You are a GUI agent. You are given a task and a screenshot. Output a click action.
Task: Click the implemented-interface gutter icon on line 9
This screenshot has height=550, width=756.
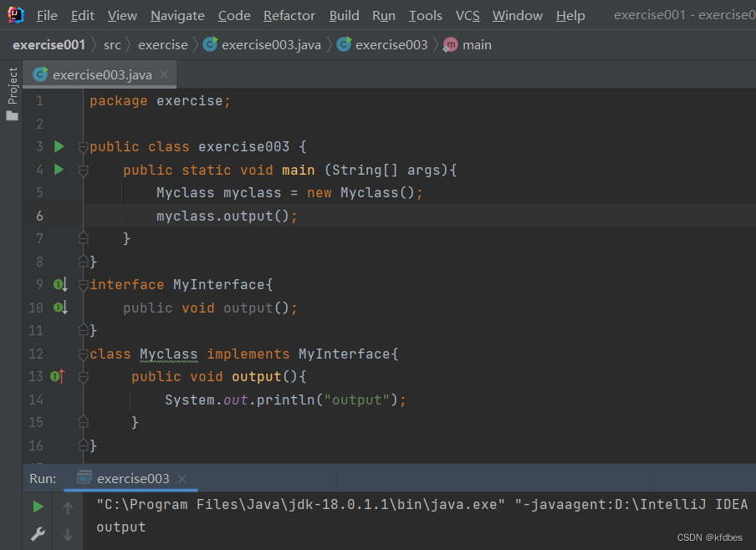pos(59,285)
